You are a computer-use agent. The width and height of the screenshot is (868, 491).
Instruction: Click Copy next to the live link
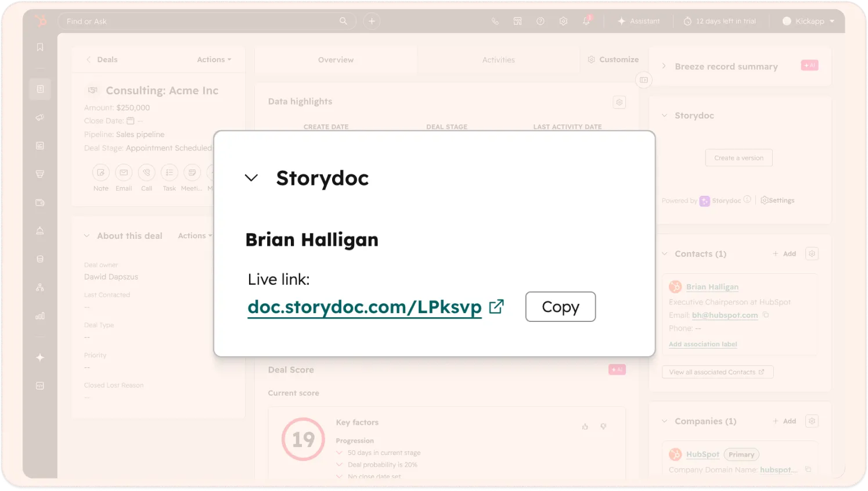click(560, 306)
